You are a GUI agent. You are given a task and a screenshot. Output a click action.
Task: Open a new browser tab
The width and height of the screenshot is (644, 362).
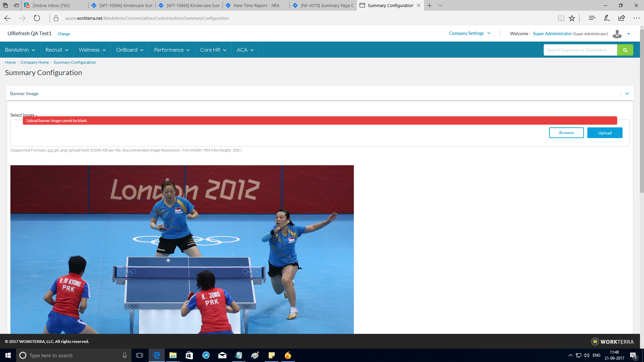[x=429, y=5]
